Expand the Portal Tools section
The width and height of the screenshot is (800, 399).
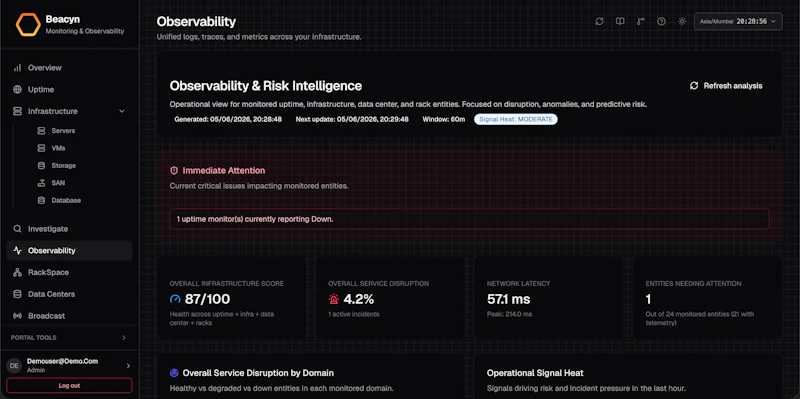(x=69, y=338)
